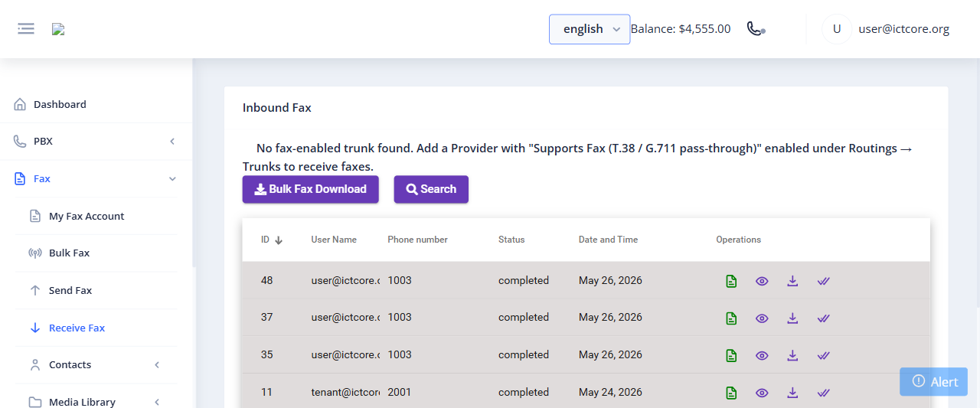Open the Alert button

933,382
